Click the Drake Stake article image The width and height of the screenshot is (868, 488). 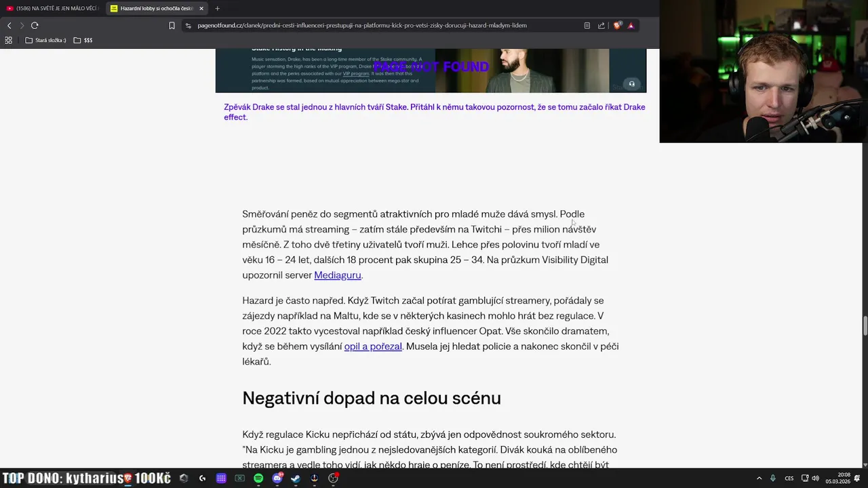coord(431,70)
